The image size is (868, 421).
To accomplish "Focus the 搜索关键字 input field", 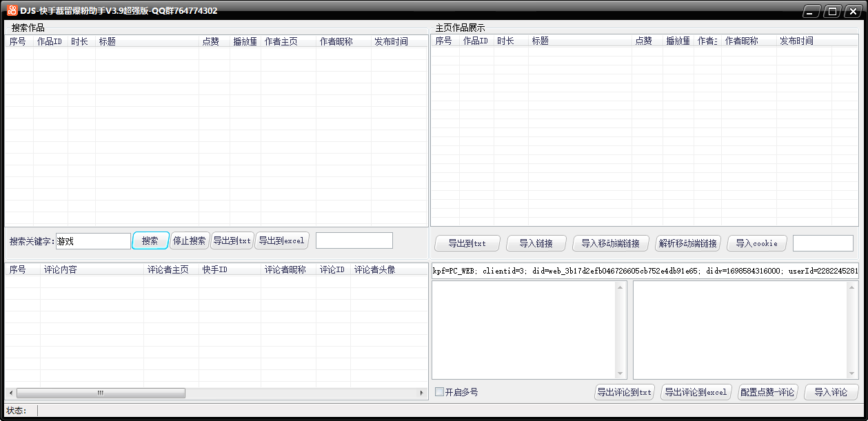I will (x=93, y=241).
